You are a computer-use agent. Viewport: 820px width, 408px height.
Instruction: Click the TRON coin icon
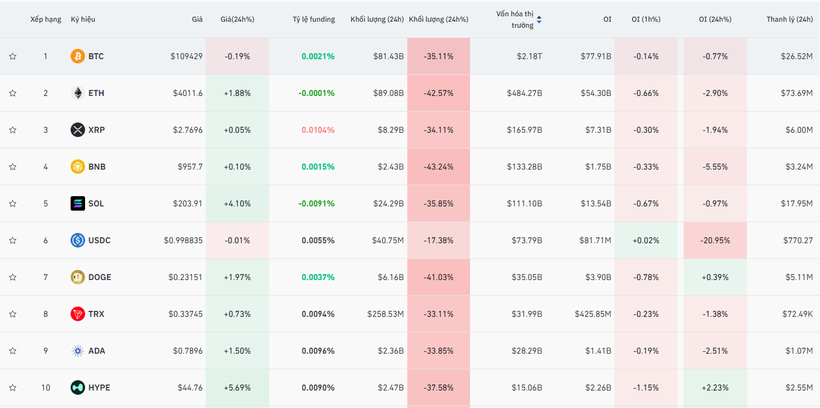click(x=77, y=314)
